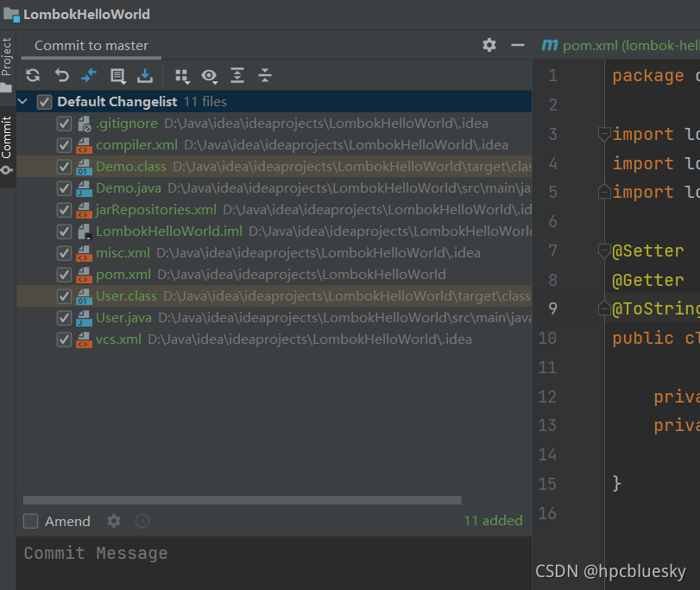The image size is (700, 590).
Task: Select the vcs.xml file row
Action: 274,339
